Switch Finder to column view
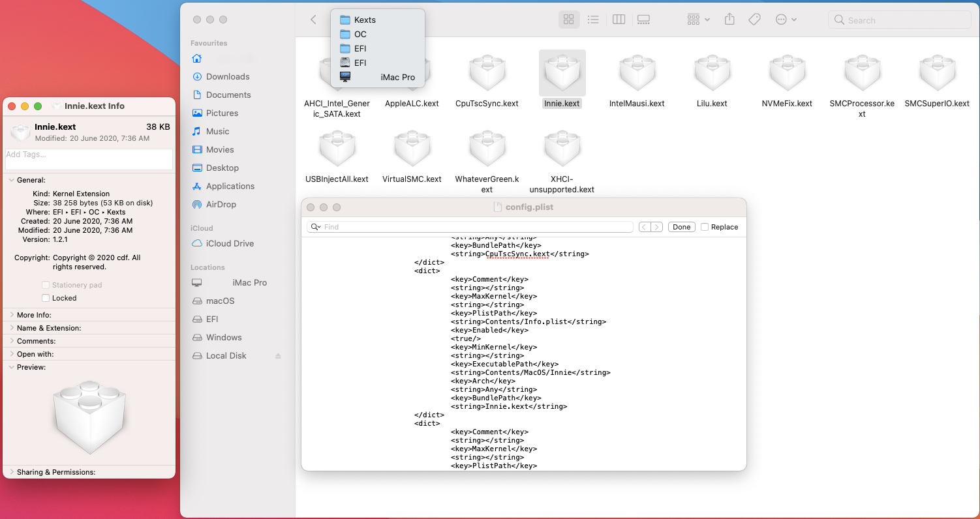Screen dimensions: 980x519 tap(619, 20)
